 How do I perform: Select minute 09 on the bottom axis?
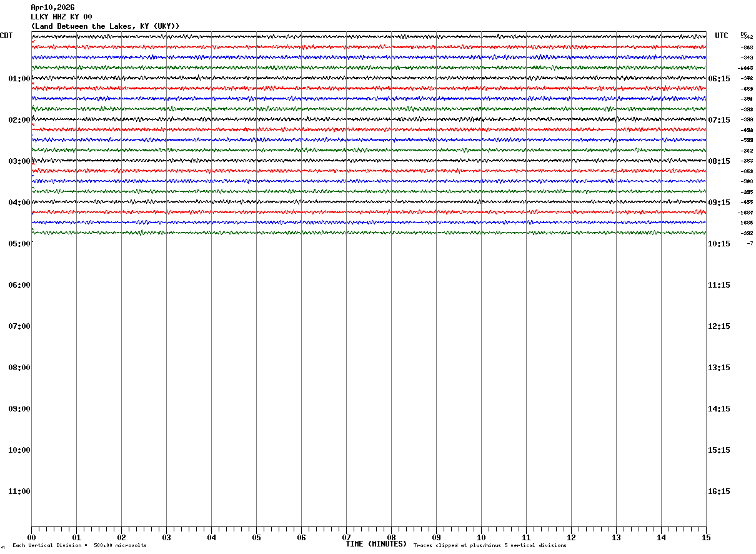pyautogui.click(x=436, y=538)
